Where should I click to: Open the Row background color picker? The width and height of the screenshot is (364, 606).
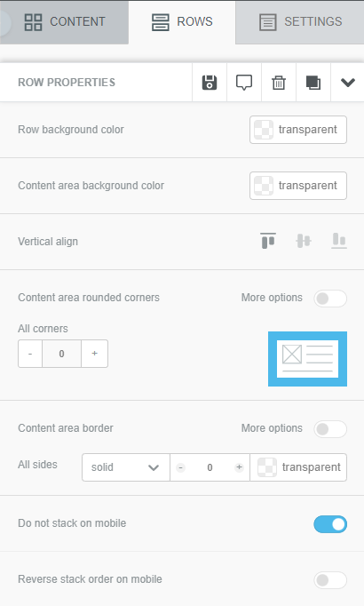click(x=298, y=130)
